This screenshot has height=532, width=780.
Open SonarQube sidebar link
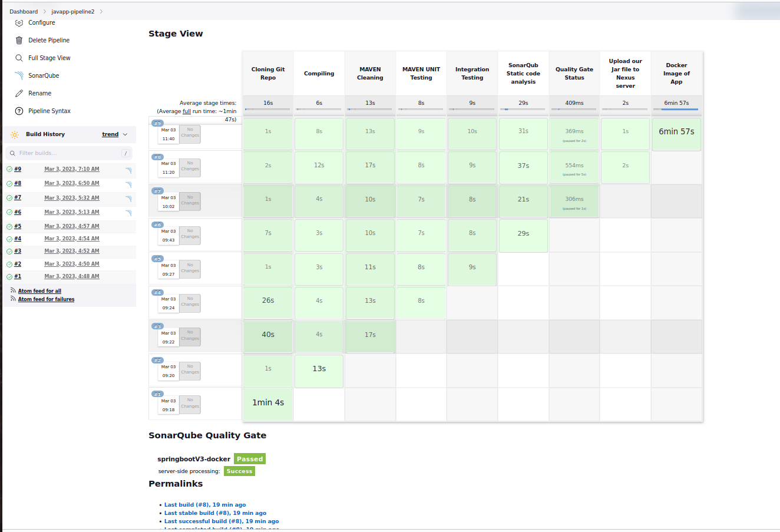(44, 75)
